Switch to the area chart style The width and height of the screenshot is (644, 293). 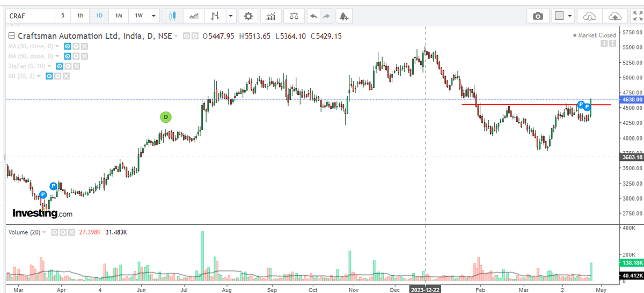point(193,16)
